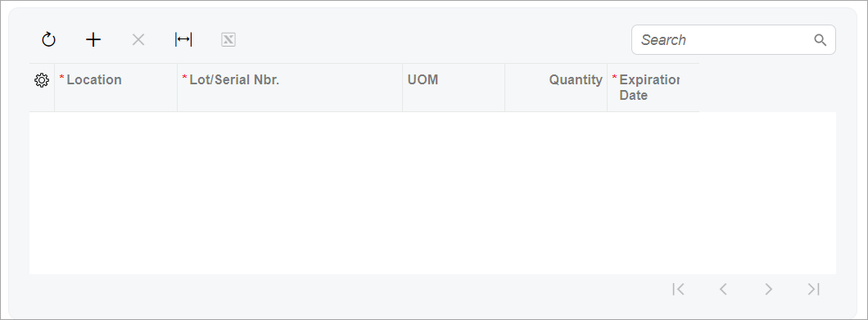Go to the previous page arrow

pyautogui.click(x=723, y=289)
